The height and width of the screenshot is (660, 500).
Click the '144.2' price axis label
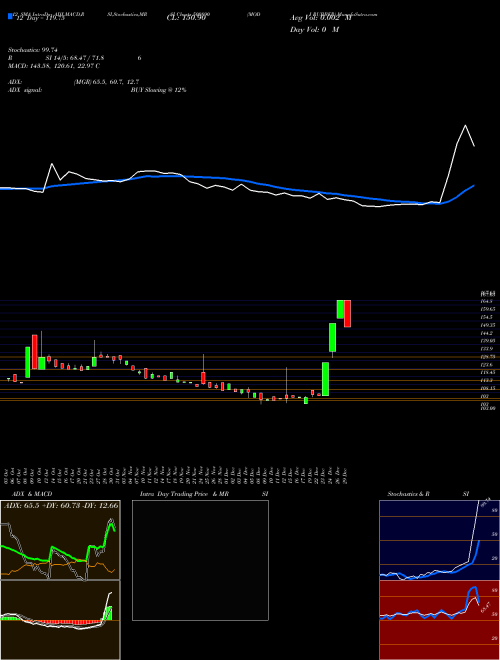tap(486, 333)
